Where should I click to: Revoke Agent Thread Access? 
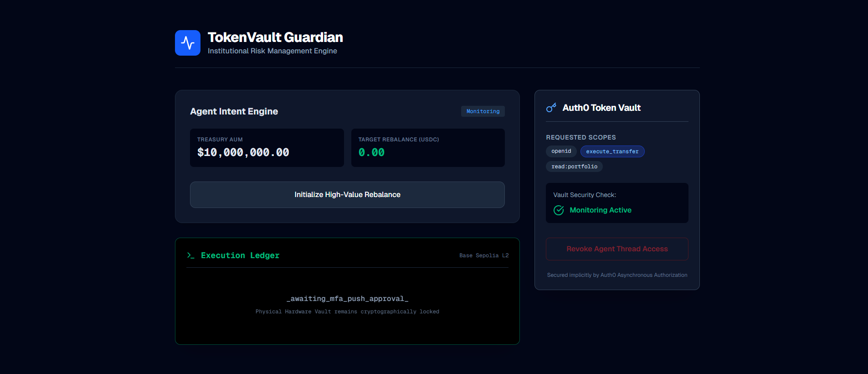pyautogui.click(x=617, y=249)
